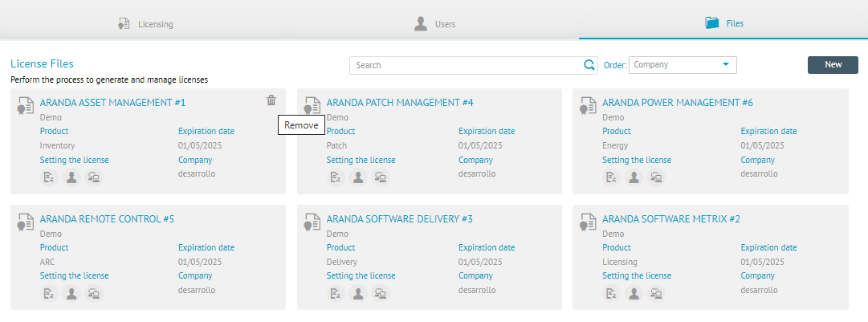Click the New button

(x=833, y=65)
